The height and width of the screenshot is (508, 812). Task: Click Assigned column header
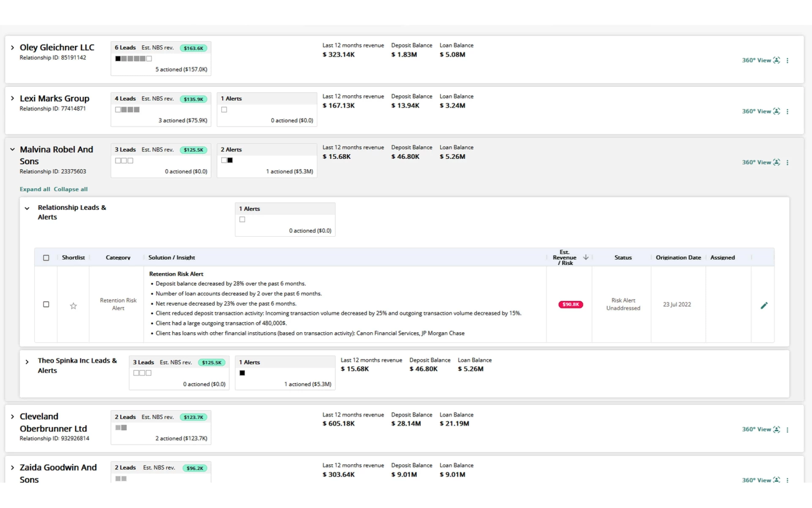tap(722, 257)
